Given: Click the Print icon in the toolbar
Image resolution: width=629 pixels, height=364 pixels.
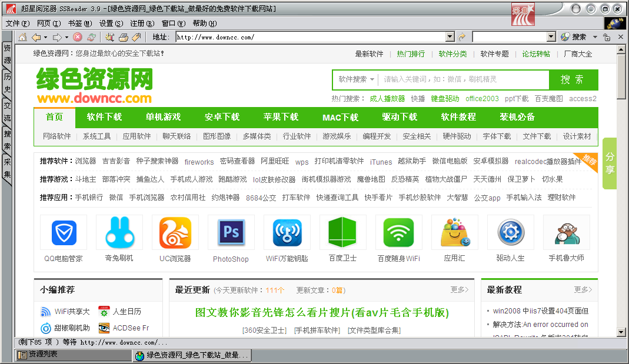Looking at the screenshot, I should pos(123,37).
